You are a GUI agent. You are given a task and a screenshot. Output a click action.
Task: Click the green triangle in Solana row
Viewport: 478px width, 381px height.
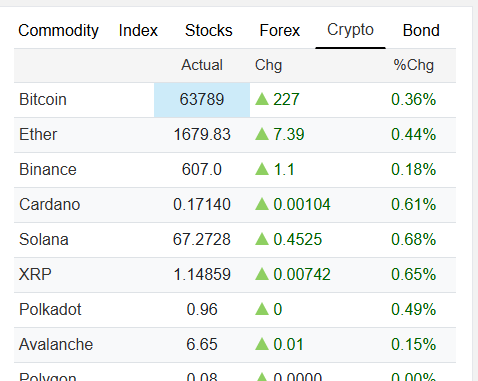point(262,239)
